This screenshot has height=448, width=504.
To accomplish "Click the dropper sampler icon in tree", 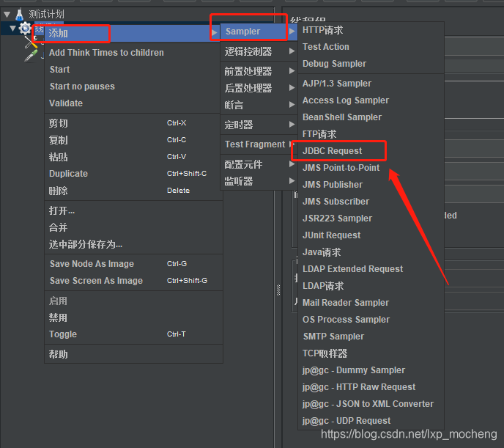I will pyautogui.click(x=31, y=55).
